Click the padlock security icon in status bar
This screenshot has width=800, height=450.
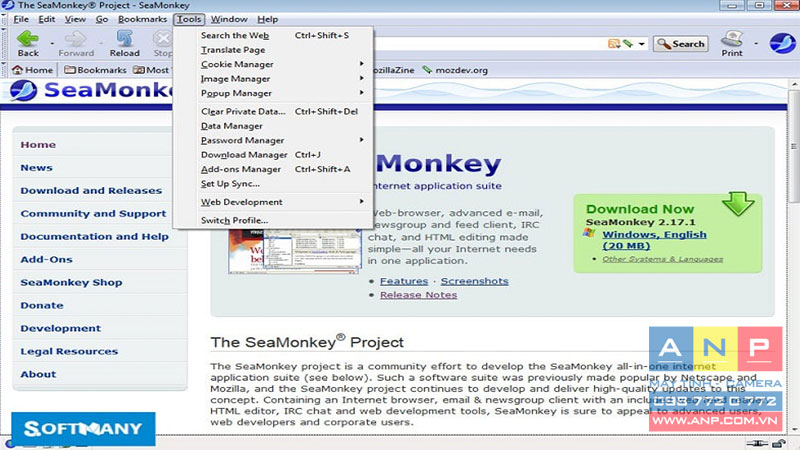pos(779,444)
